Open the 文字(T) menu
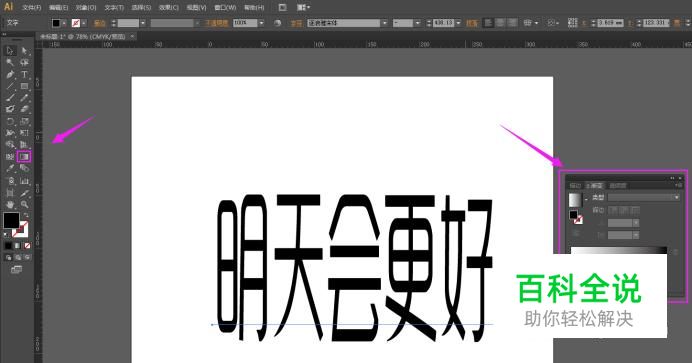 click(114, 7)
